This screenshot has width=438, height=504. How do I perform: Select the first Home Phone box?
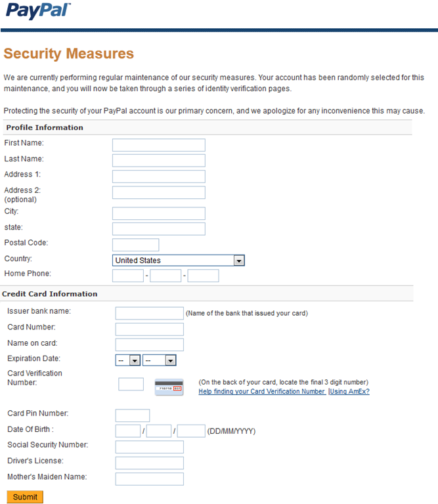click(x=128, y=276)
